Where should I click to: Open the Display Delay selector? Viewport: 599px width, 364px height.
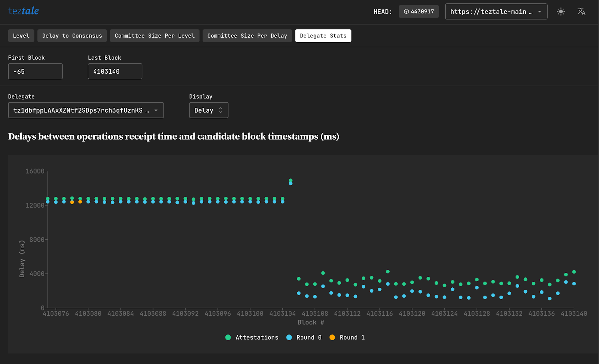pos(209,110)
